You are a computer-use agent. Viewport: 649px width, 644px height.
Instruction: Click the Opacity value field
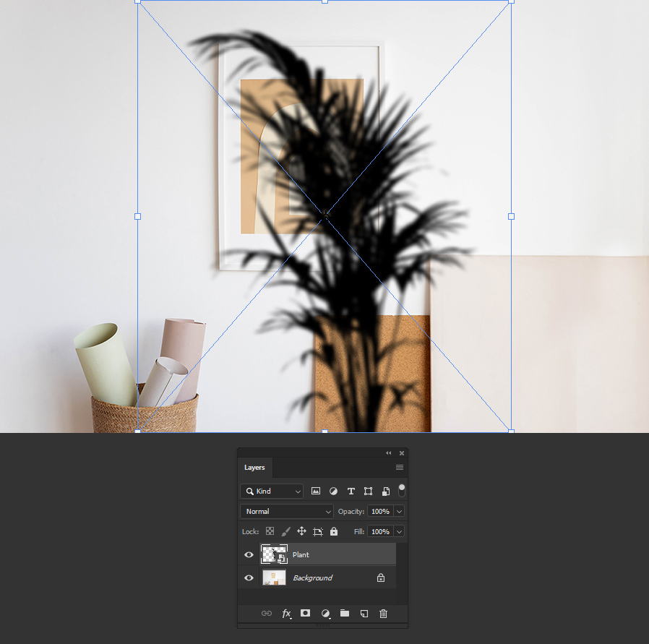point(380,511)
